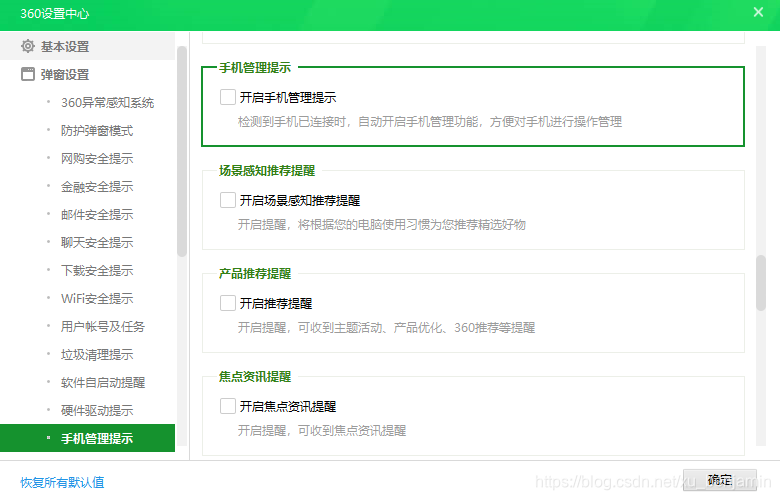
Task: Open 网购安全提示 settings
Action: pos(97,158)
